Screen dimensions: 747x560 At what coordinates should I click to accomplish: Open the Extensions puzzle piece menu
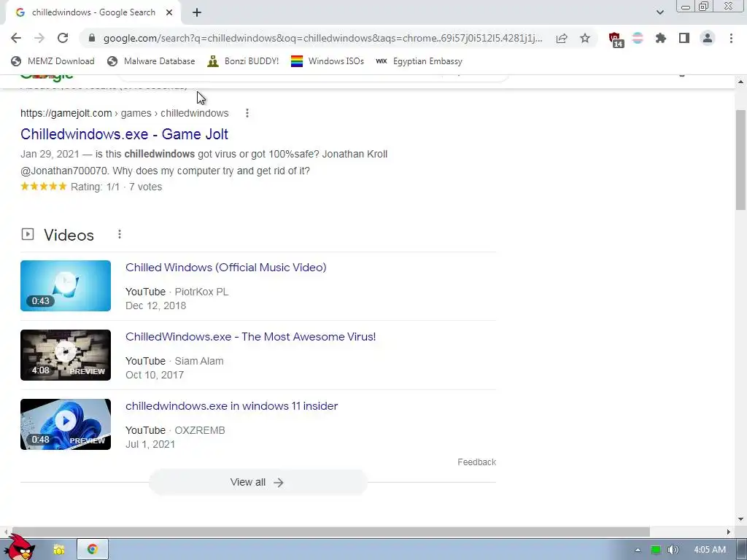[661, 38]
